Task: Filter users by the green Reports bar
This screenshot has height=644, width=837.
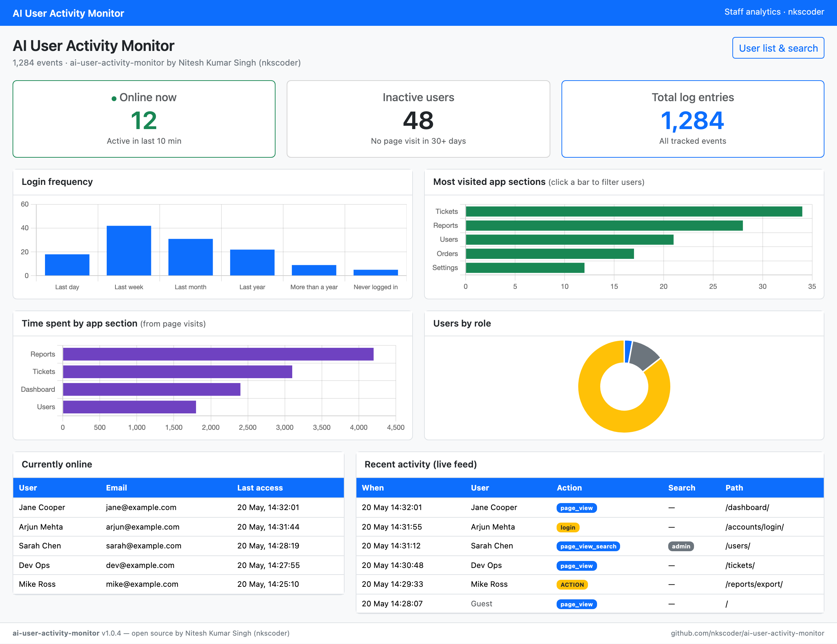Action: pyautogui.click(x=604, y=225)
